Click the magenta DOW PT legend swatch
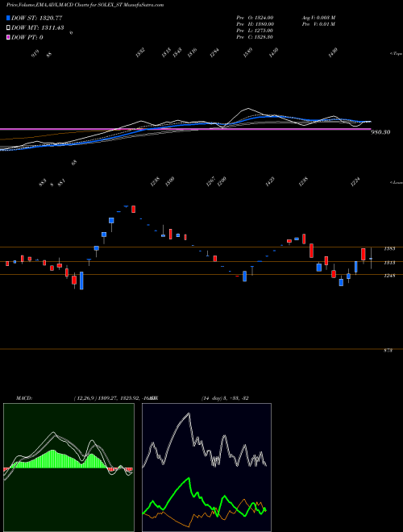The image size is (403, 532). coord(9,37)
